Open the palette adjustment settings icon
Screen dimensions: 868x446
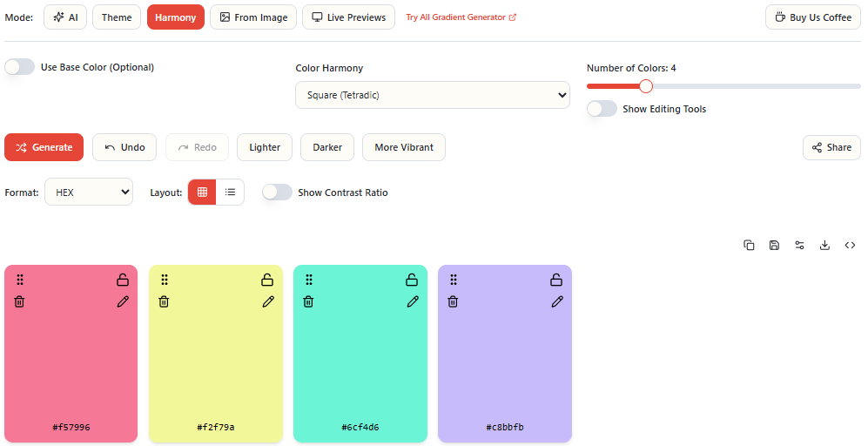coord(799,246)
